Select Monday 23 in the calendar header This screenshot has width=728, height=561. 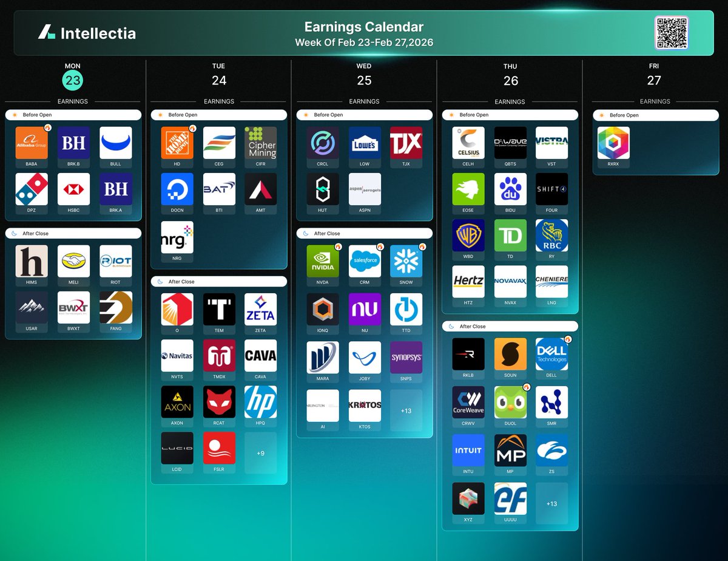[73, 80]
